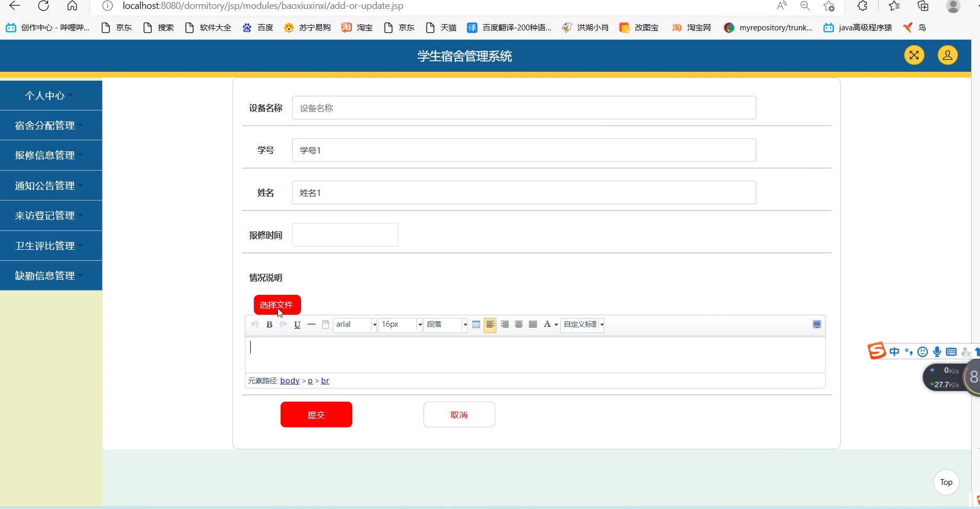Image resolution: width=980 pixels, height=509 pixels.
Task: Open the user profile icon in header
Action: 948,55
